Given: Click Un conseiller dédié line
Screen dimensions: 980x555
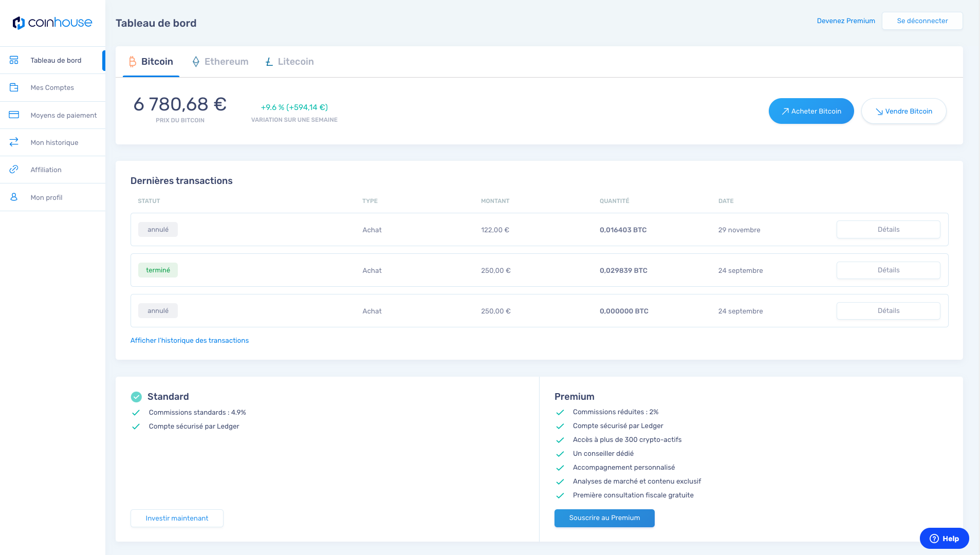Looking at the screenshot, I should (603, 454).
